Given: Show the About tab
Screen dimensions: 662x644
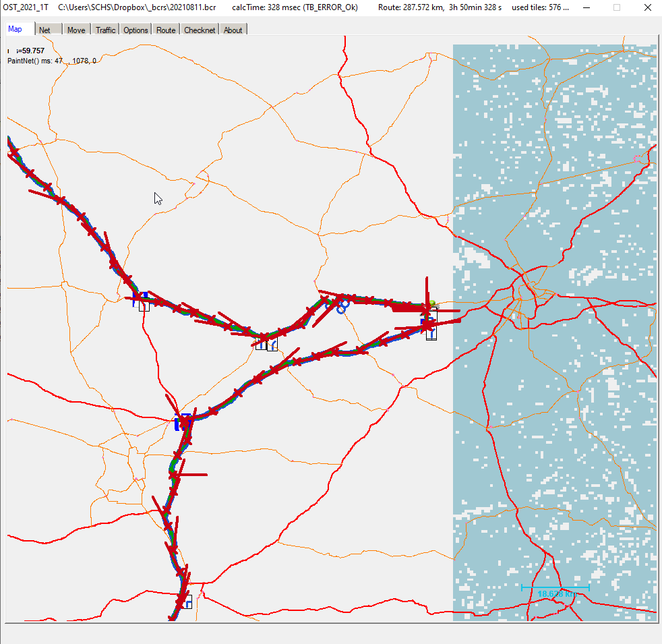Looking at the screenshot, I should [x=233, y=30].
